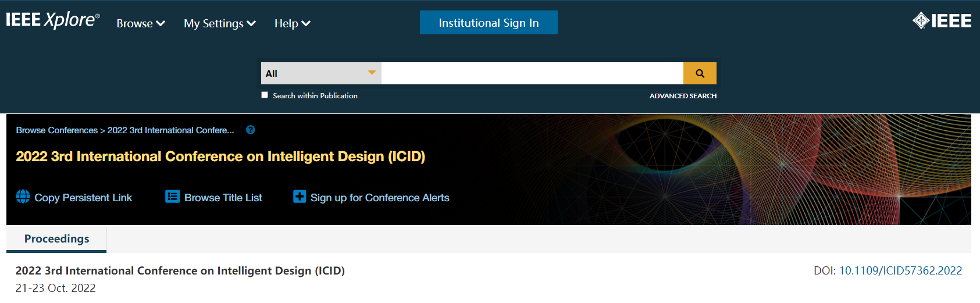This screenshot has width=980, height=303.
Task: Click the Sign up for Conference Alerts link
Action: [380, 198]
